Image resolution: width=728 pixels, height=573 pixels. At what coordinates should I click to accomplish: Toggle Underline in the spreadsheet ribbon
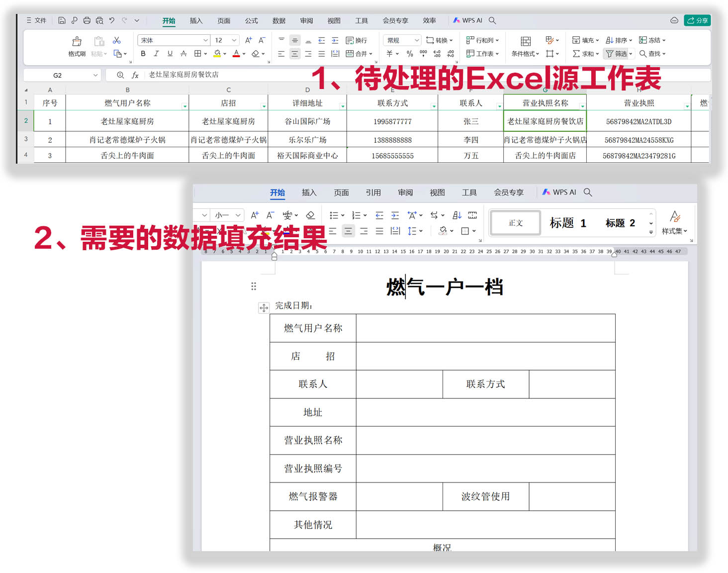(x=170, y=54)
